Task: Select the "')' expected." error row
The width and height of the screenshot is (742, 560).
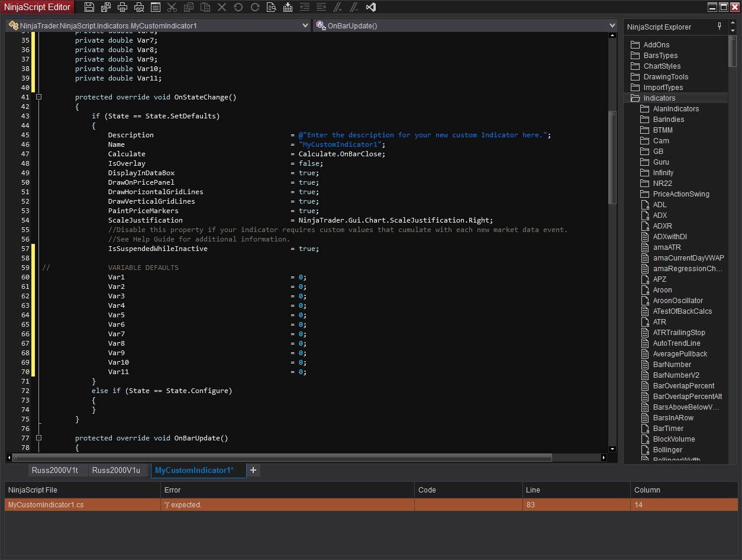Action: [x=371, y=505]
